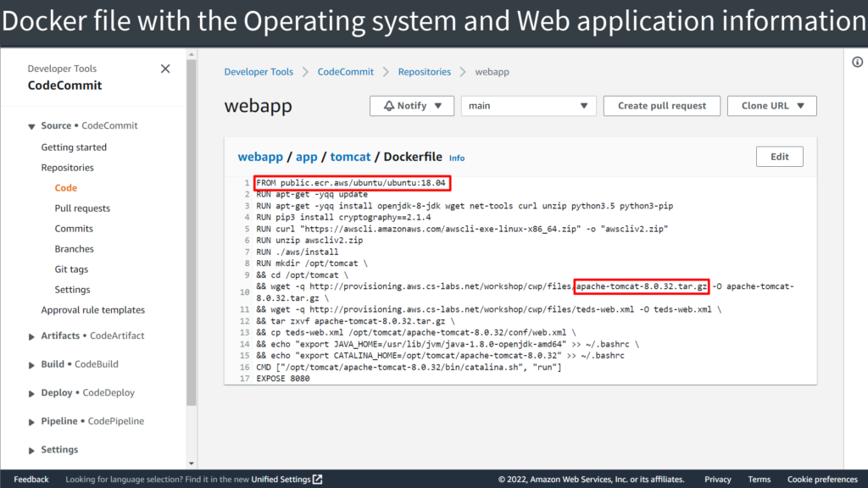
Task: Click sidebar scrollbar down arrow
Action: click(x=192, y=463)
